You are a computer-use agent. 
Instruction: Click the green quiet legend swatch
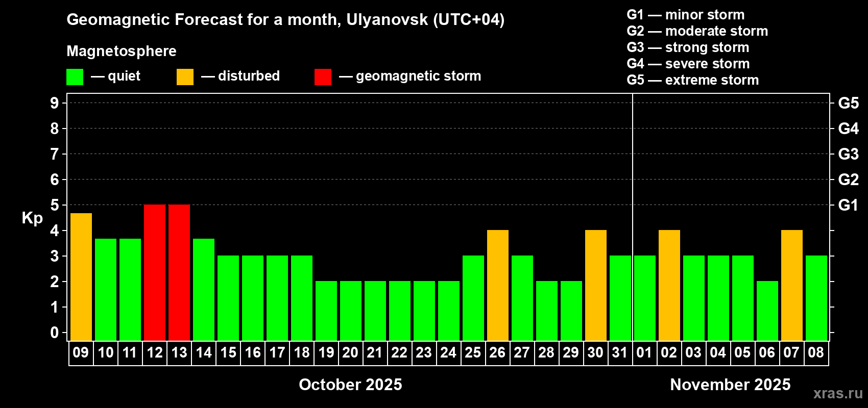(75, 77)
